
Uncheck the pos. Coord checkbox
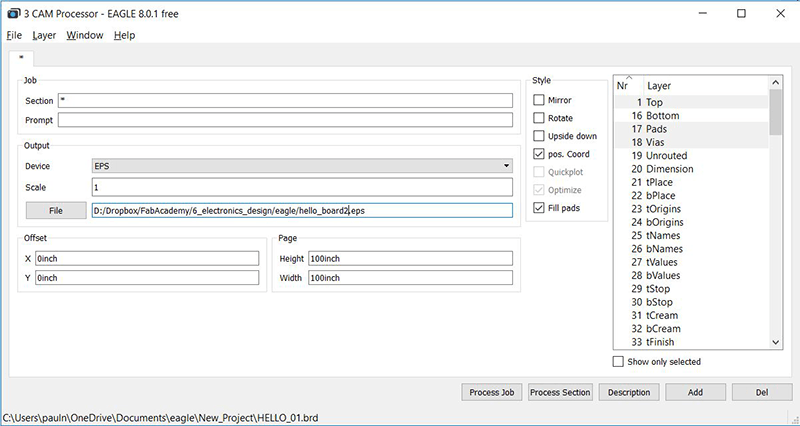[x=539, y=154]
